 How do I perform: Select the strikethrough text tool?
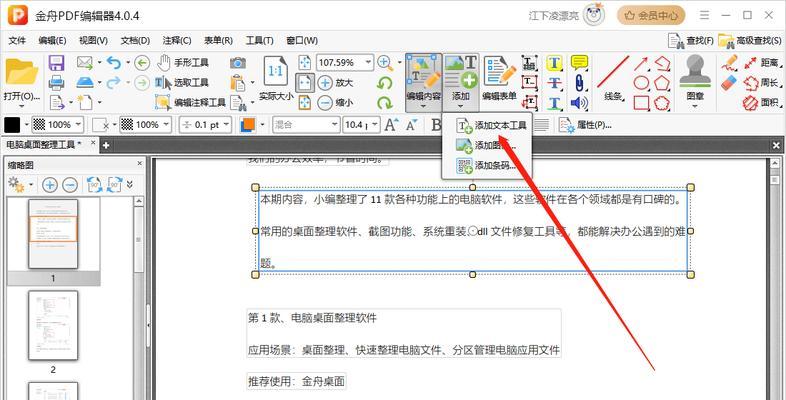554,83
